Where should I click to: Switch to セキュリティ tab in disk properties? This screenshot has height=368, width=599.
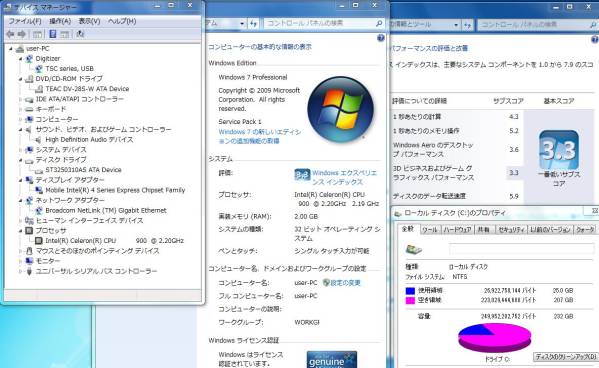point(512,230)
